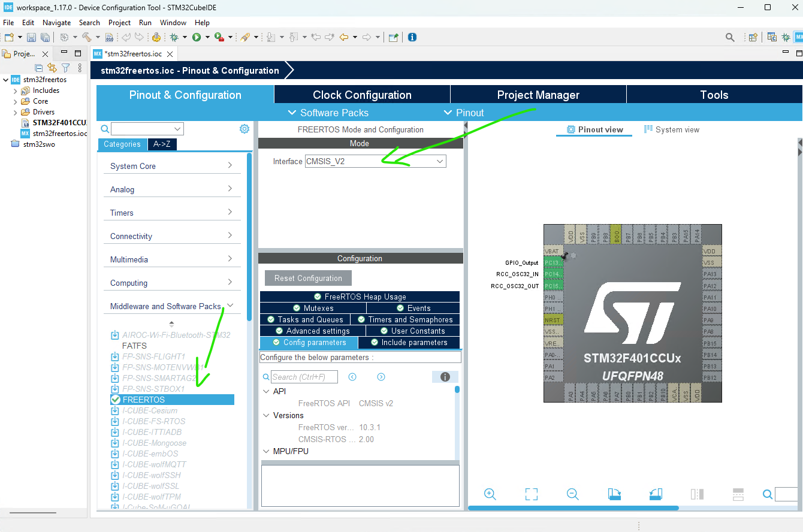Open the categories settings gear icon
This screenshot has width=803, height=532.
coord(244,129)
